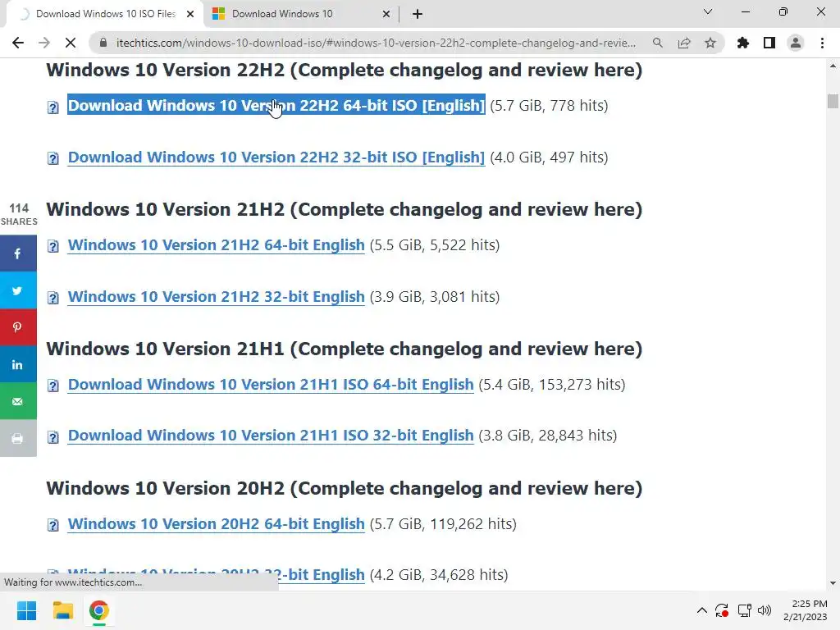Open the taskbar clock and date

(x=806, y=610)
